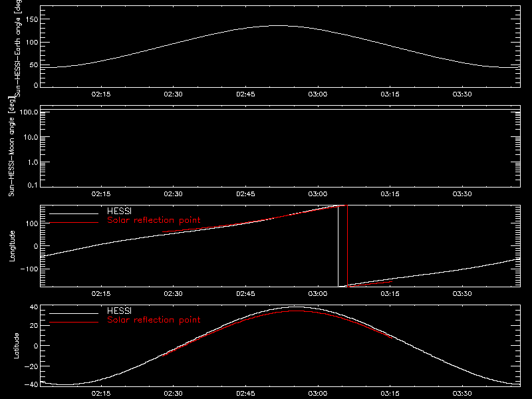This screenshot has width=532, height=399.
Task: Click the 150 tick on Sun-HESSI-Earth angle axis
Action: pyautogui.click(x=32, y=19)
